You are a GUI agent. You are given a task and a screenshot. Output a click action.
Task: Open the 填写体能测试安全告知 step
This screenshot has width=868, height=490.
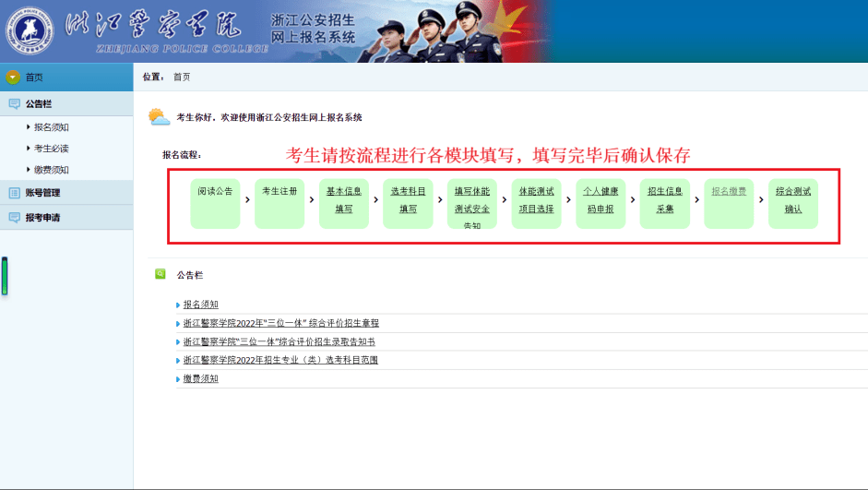click(472, 203)
